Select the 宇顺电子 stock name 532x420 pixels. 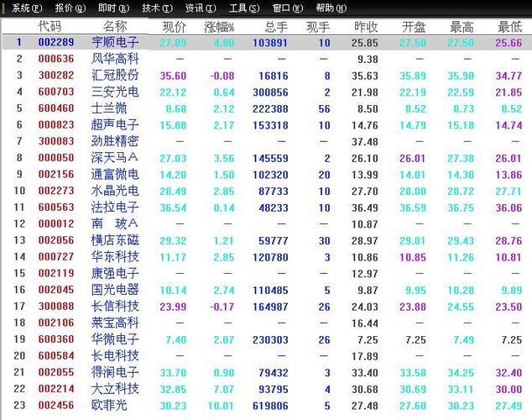click(115, 42)
